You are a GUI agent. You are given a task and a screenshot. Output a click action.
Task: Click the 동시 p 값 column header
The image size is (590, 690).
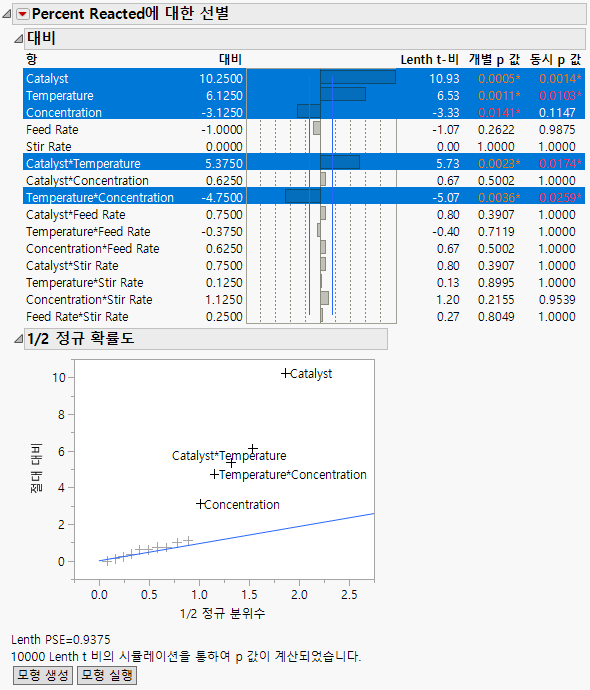(x=556, y=59)
